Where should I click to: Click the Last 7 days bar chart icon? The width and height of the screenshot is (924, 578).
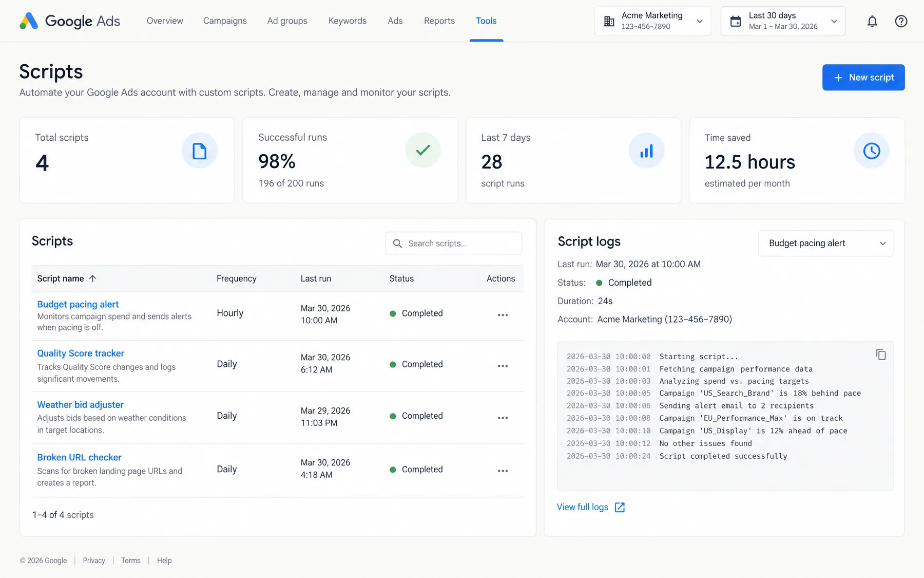click(646, 151)
